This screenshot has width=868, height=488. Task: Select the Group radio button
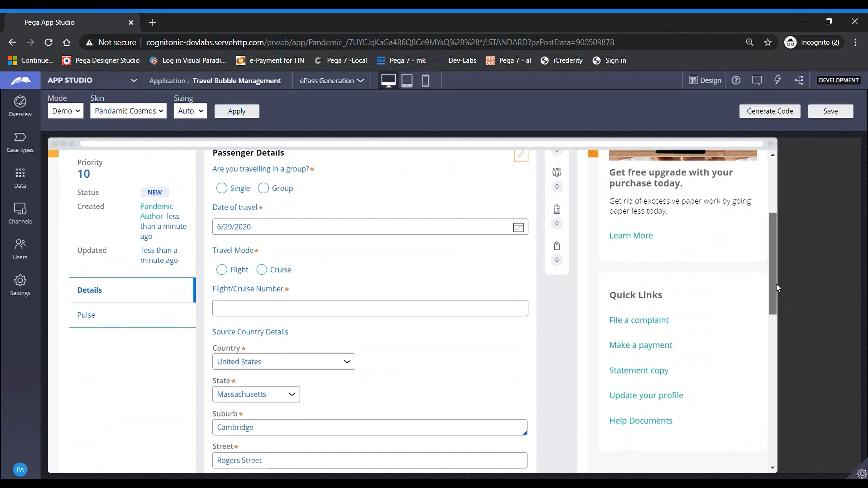click(263, 188)
